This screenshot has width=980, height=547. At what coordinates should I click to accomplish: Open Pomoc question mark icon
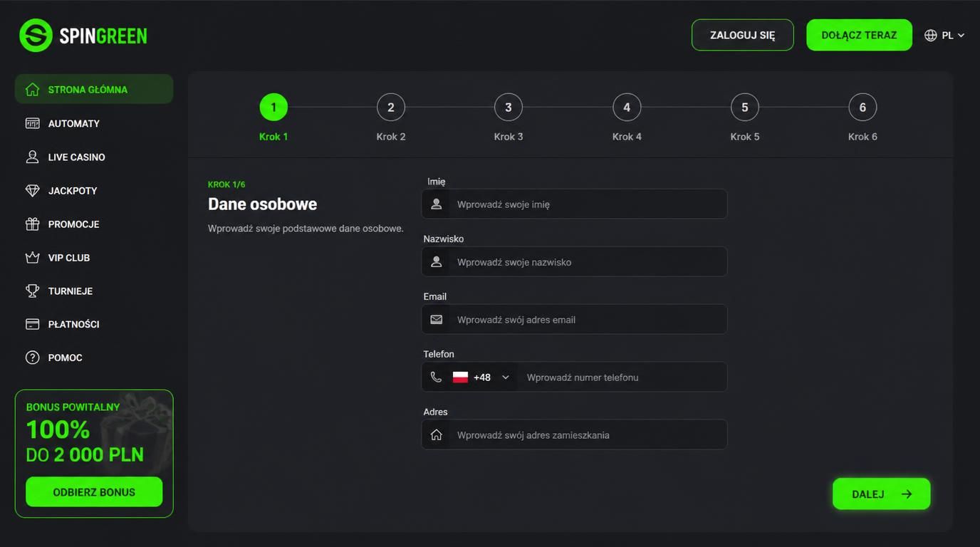(32, 358)
